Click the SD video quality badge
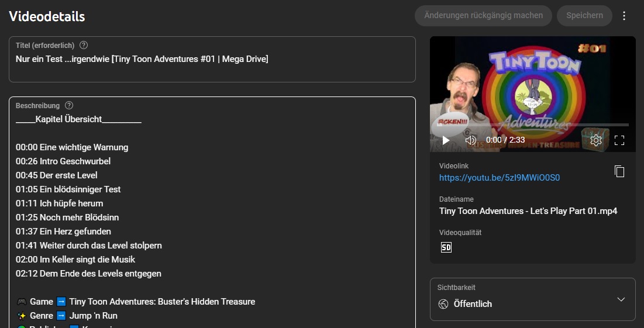Screen dimensions: 644x328 tap(446, 247)
